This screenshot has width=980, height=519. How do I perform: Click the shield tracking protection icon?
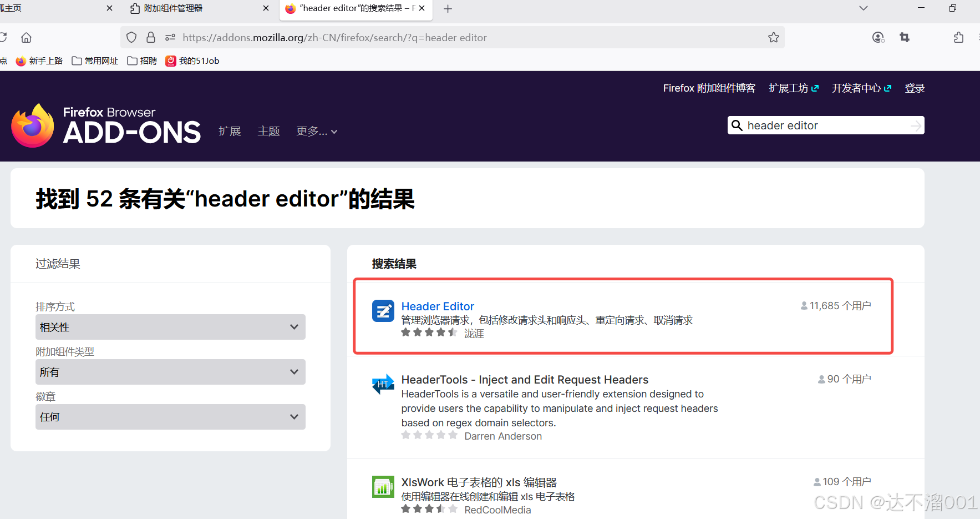131,37
